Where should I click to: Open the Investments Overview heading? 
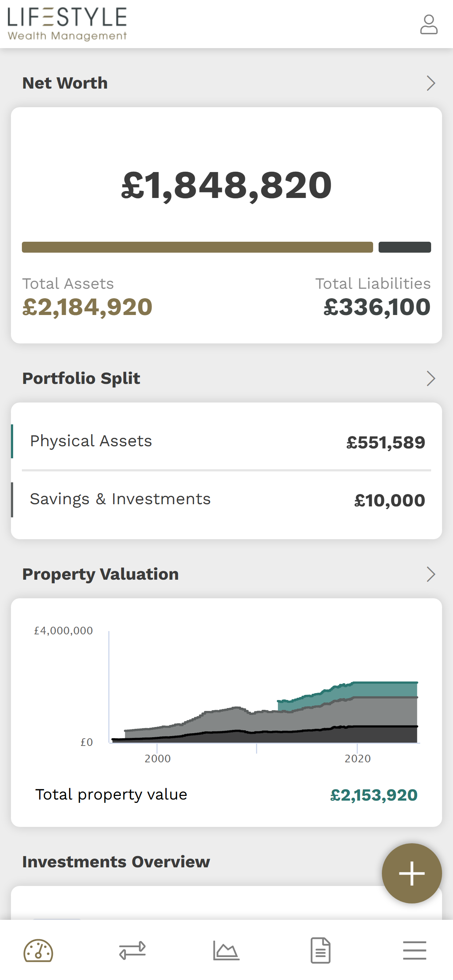(x=116, y=862)
